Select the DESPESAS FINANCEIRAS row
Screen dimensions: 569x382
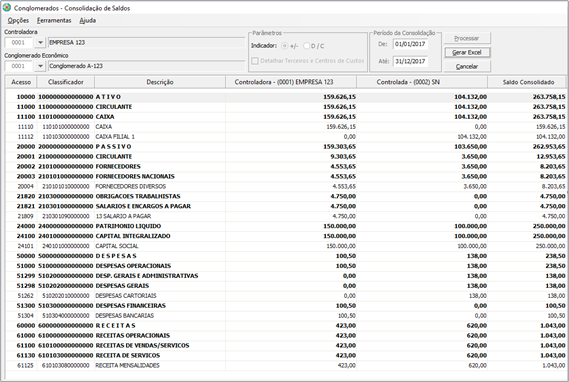(286, 305)
